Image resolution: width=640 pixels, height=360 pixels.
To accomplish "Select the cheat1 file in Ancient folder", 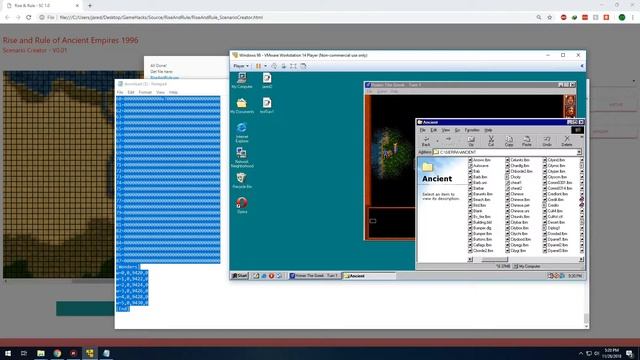I will coord(513,182).
